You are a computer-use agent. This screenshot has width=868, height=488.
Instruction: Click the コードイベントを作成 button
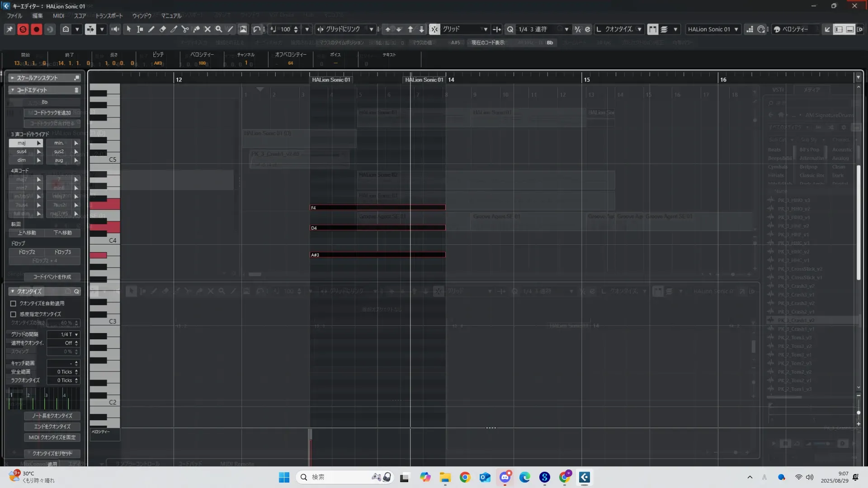point(52,277)
